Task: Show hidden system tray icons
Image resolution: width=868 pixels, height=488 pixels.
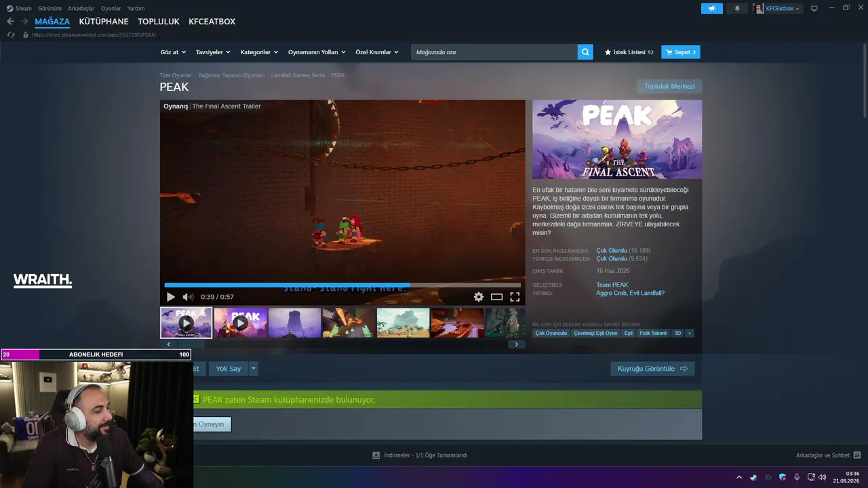Action: 739,477
